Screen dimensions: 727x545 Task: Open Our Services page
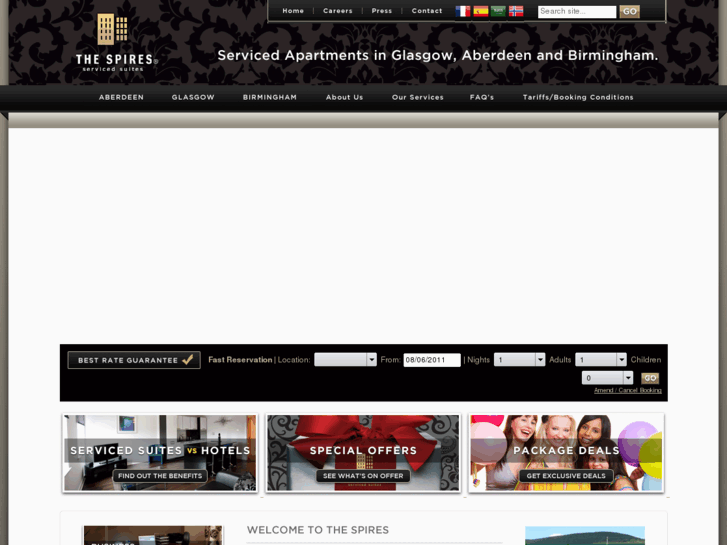(x=418, y=97)
